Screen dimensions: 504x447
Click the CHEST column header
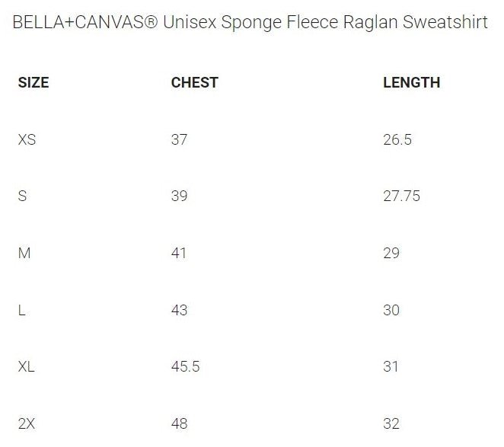click(195, 83)
